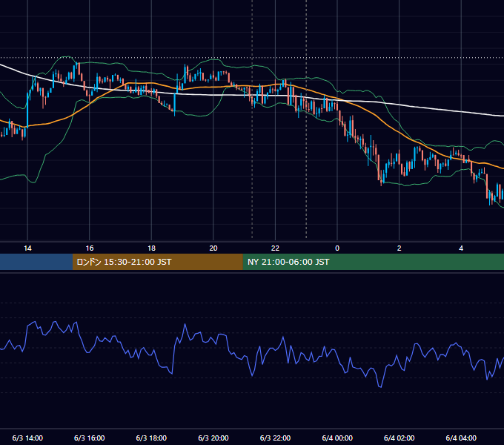Click the 6/4 04:00 label on oscillator axis
This screenshot has width=504, height=445.
click(x=461, y=438)
